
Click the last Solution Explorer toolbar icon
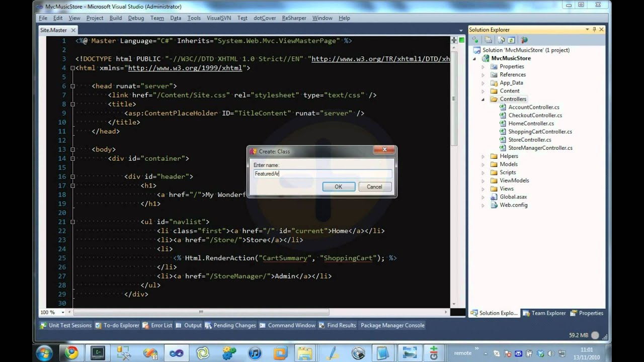[524, 40]
